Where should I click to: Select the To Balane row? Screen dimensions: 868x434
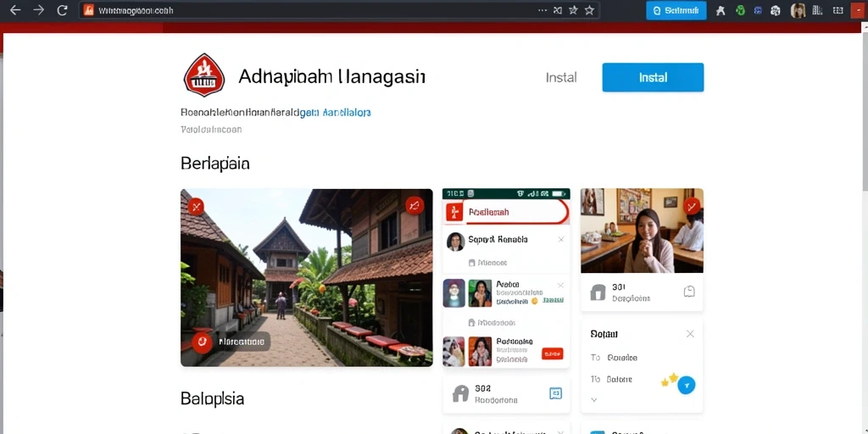click(x=611, y=379)
